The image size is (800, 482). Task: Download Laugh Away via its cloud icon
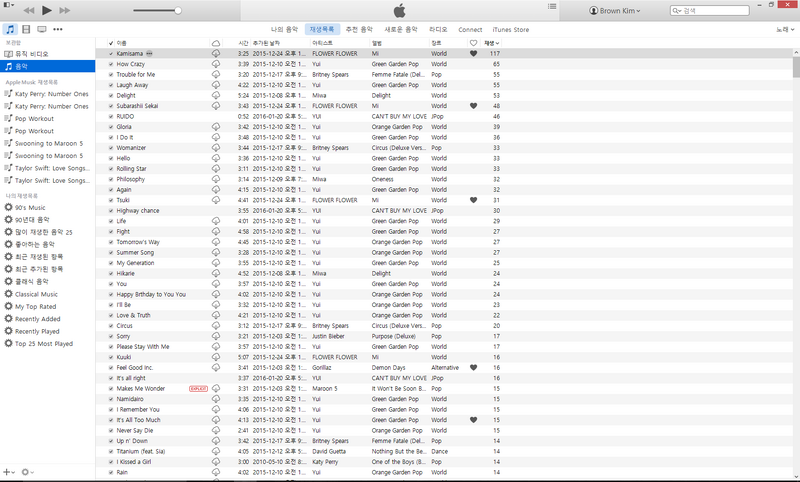point(216,85)
